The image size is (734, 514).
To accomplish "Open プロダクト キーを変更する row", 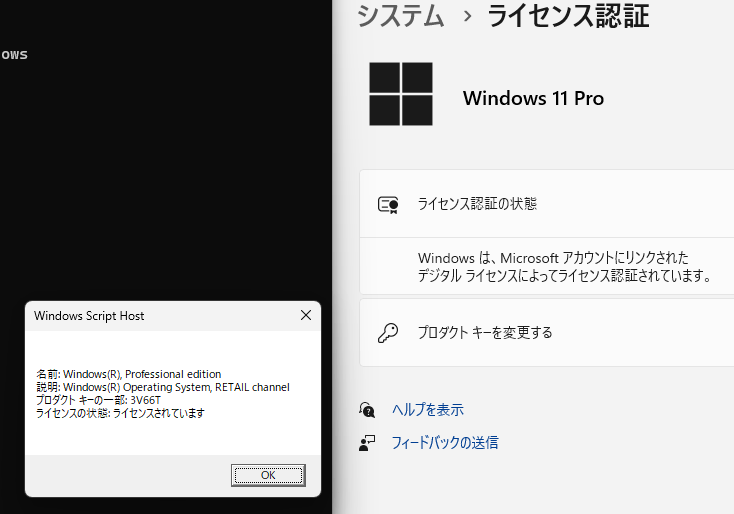I will click(547, 333).
